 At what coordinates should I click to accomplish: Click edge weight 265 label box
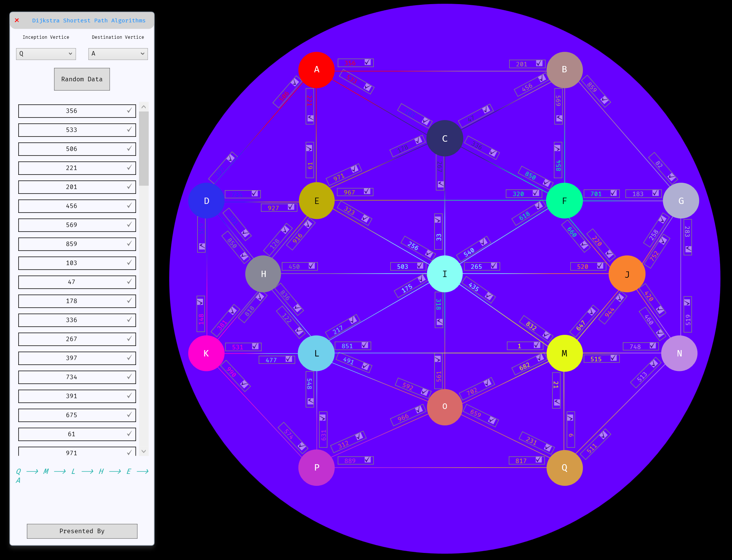(476, 267)
